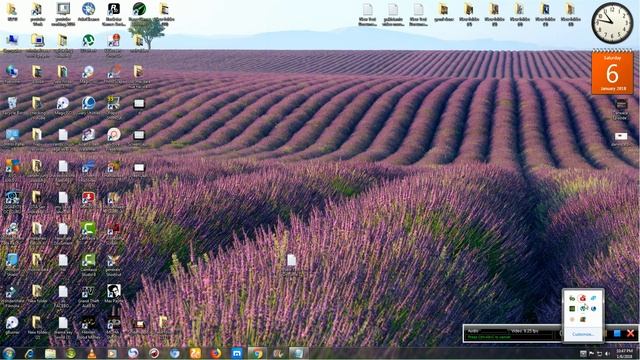640x360 pixels.
Task: Click green square icon in tray popup
Action: coord(572,309)
